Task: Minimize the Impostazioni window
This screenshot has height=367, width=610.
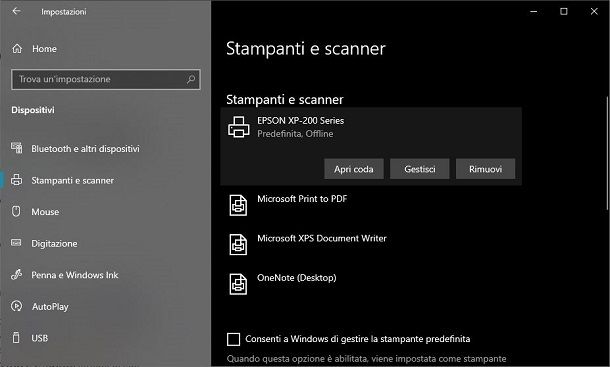Action: [534, 11]
